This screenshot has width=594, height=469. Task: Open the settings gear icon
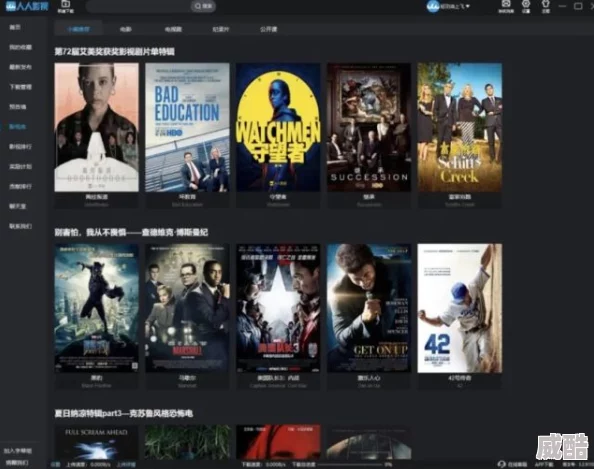click(x=526, y=5)
